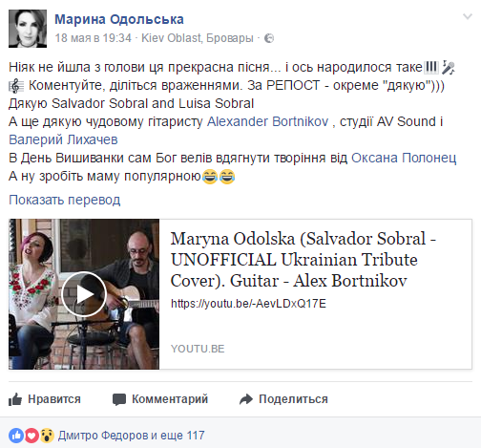Play the embedded YouTube video

click(x=84, y=294)
